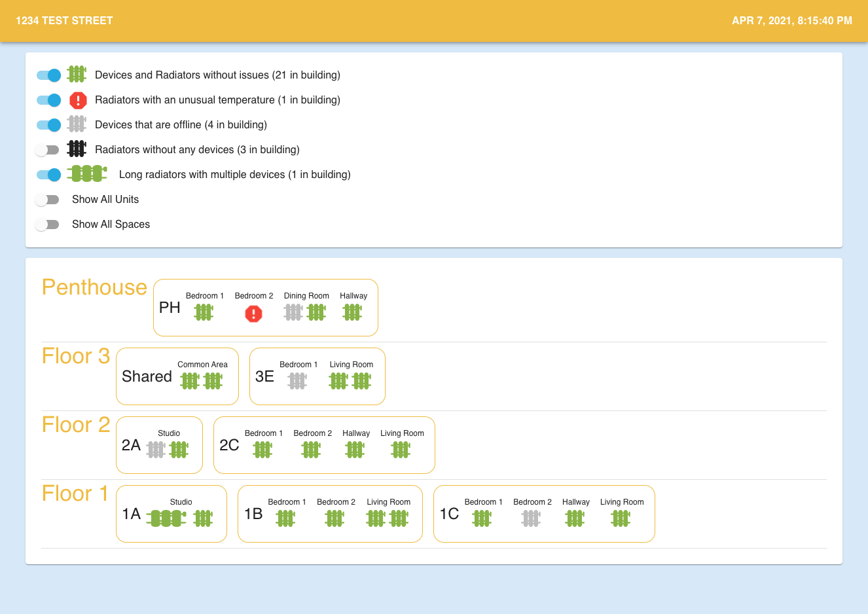Click the PH unit label
Image resolution: width=868 pixels, height=614 pixels.
(x=170, y=308)
